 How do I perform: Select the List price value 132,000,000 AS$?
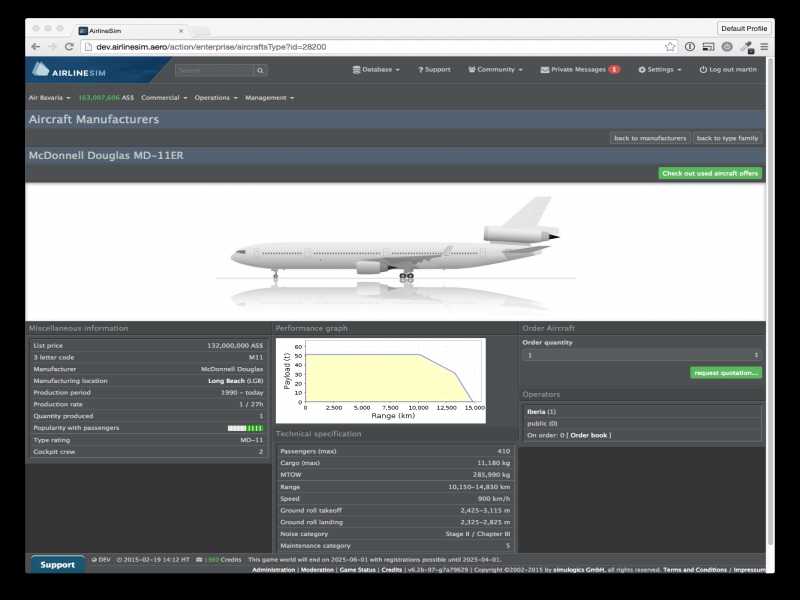pos(235,346)
